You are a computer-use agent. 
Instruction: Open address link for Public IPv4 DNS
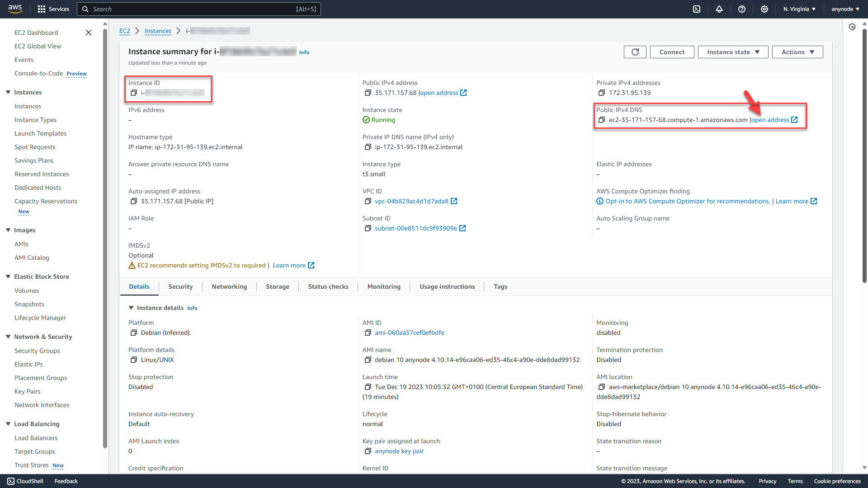(x=774, y=120)
